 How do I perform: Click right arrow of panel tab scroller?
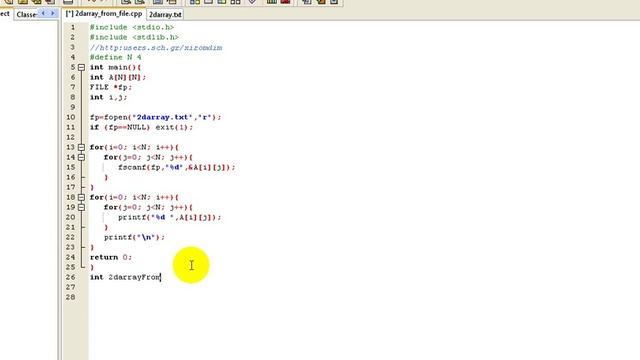pos(52,13)
